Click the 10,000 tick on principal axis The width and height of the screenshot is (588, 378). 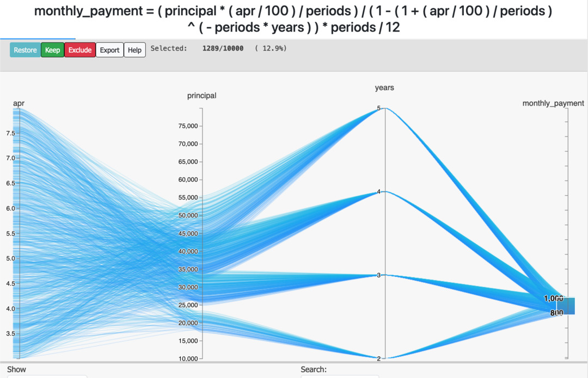[x=188, y=358]
